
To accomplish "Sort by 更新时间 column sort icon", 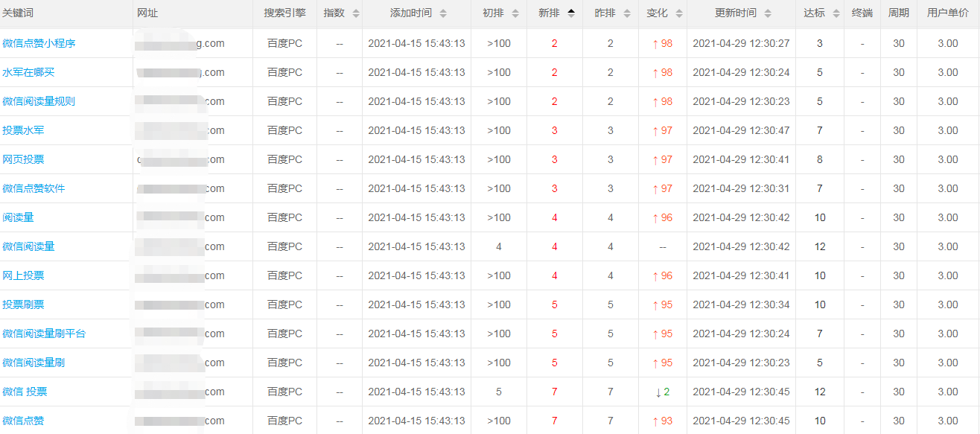I will [768, 13].
